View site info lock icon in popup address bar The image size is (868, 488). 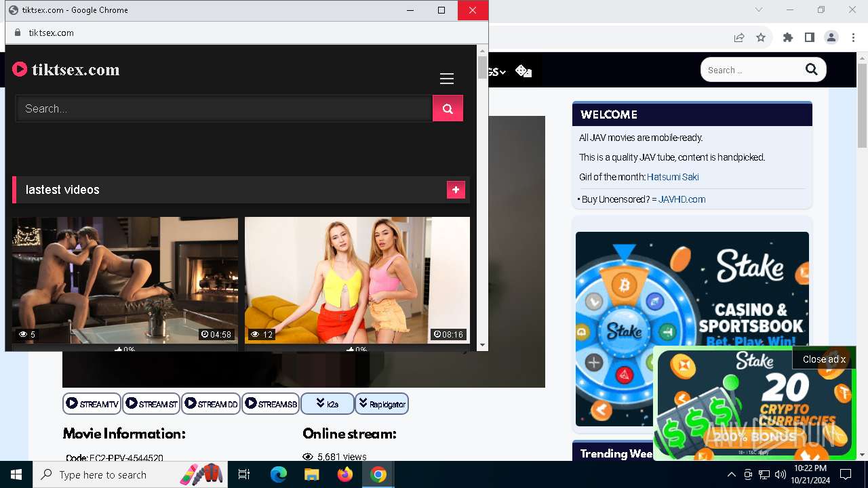(17, 33)
